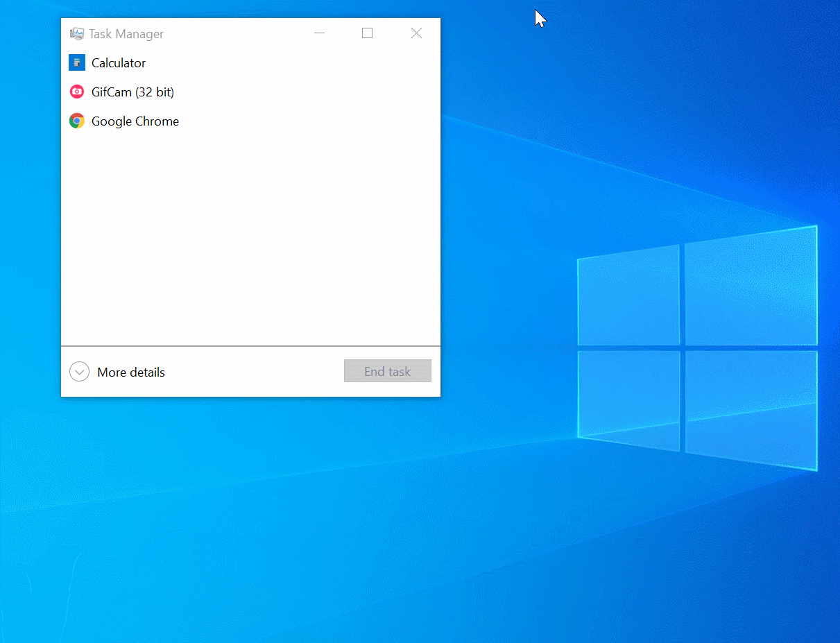
Task: Click the Task Manager title bar icon
Action: 77,34
